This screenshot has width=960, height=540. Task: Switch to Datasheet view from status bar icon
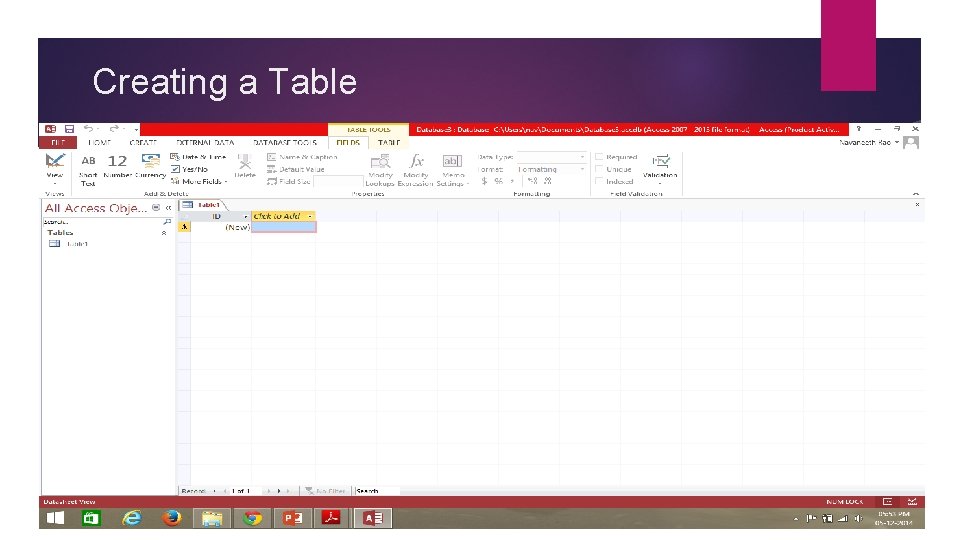887,501
